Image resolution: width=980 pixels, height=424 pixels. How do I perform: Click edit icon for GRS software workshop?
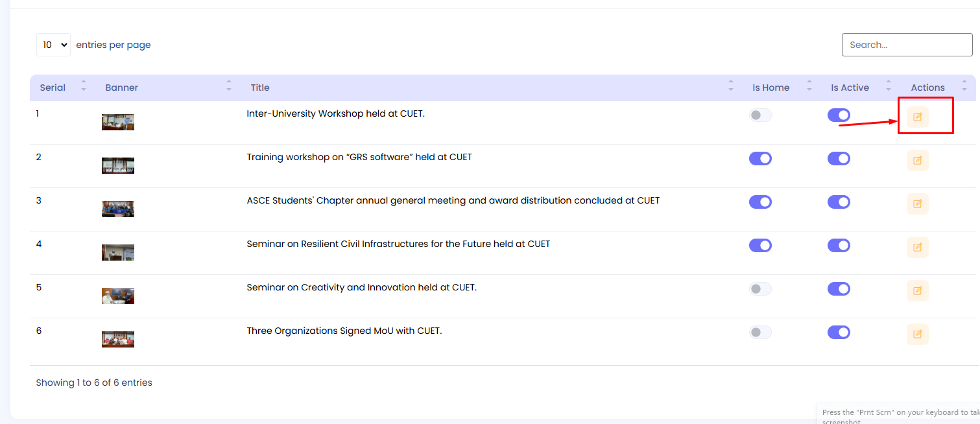click(x=917, y=160)
